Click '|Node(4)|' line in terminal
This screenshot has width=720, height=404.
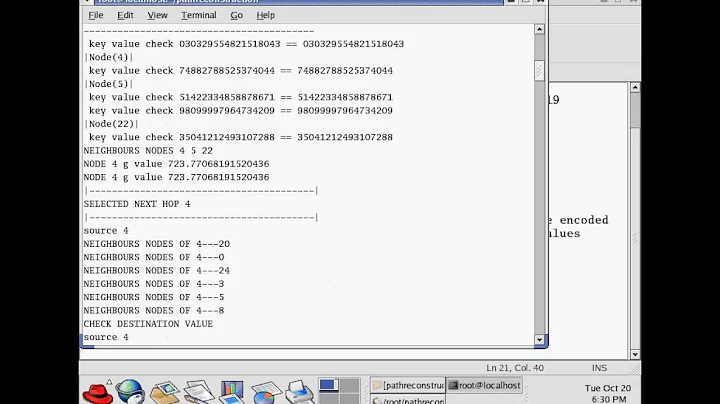coord(108,57)
